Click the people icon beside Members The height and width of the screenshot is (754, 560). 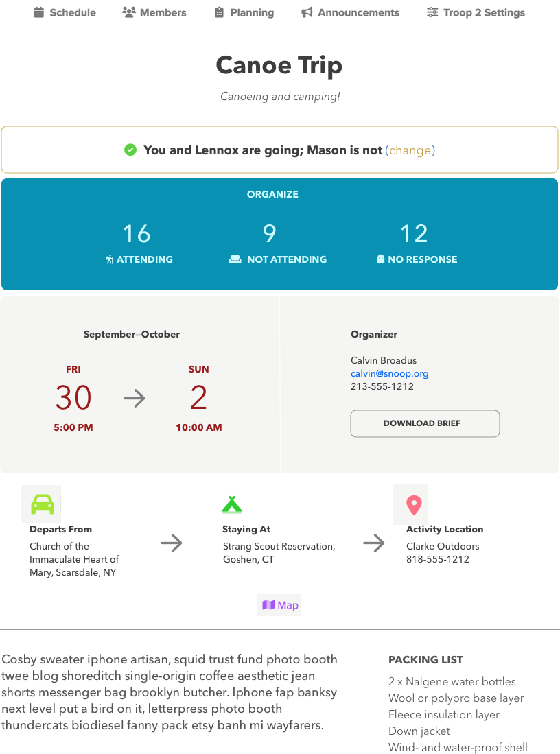[x=128, y=12]
